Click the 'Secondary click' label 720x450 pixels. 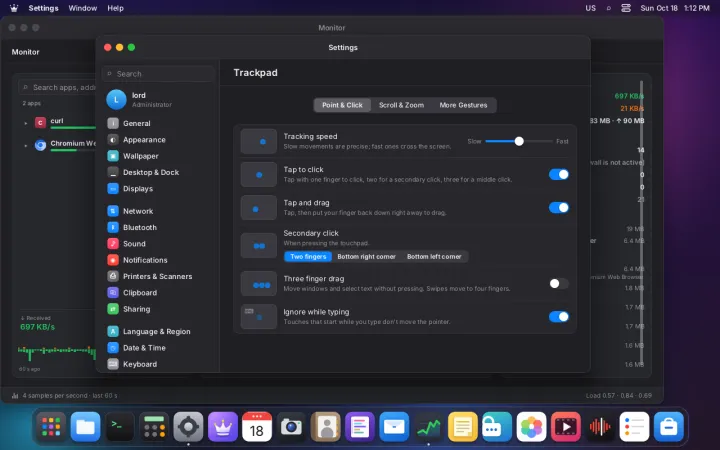311,233
